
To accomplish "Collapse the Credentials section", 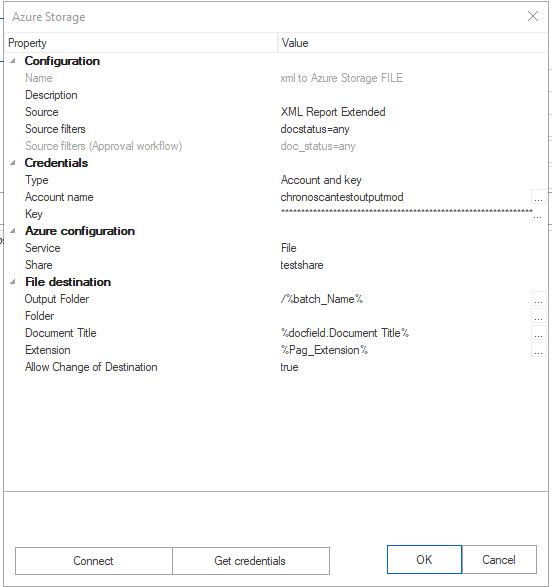I will coord(13,162).
